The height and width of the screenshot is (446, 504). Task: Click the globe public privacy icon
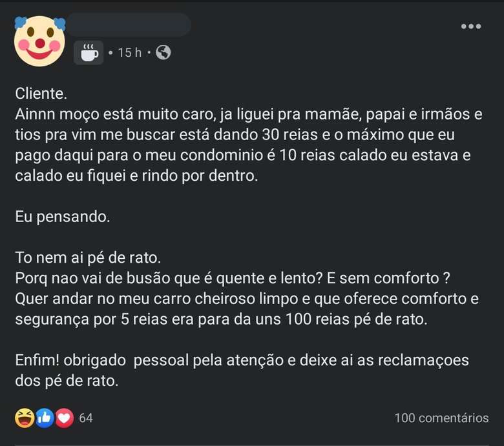click(163, 52)
